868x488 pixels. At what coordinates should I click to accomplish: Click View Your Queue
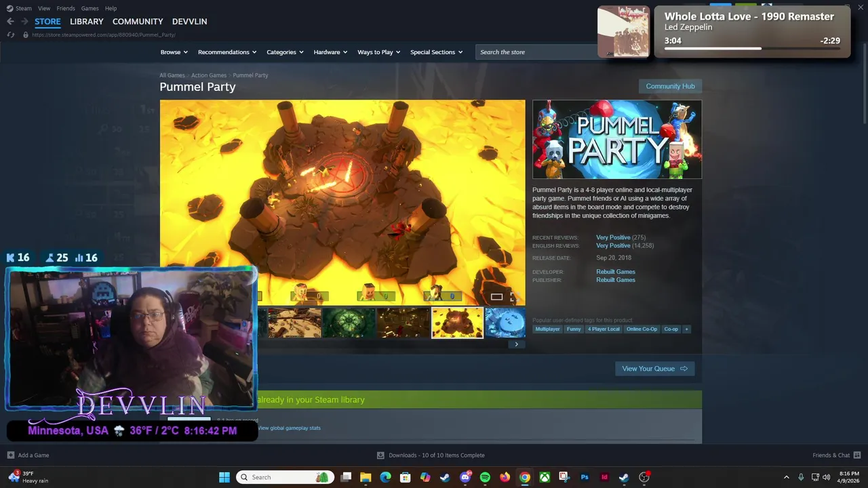[654, 369]
